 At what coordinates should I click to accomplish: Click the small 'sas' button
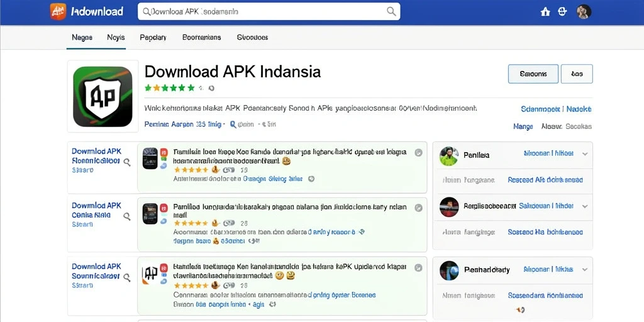pos(577,74)
